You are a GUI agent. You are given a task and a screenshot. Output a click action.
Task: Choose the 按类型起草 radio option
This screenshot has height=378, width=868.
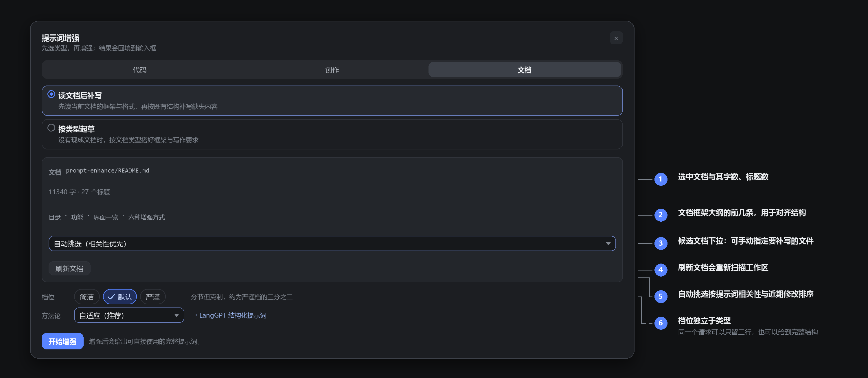[332, 134]
